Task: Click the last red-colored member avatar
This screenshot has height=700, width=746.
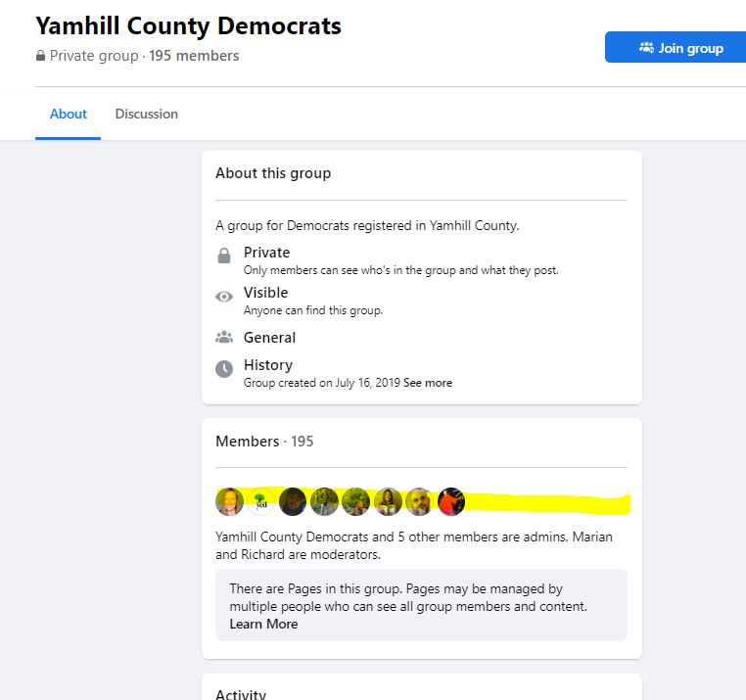Action: pyautogui.click(x=451, y=501)
